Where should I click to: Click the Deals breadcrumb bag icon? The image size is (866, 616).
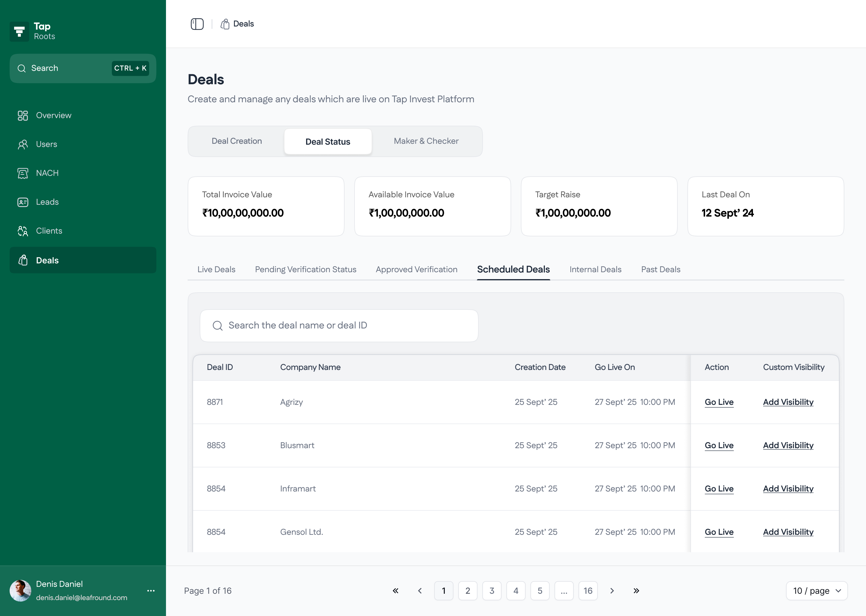(225, 24)
